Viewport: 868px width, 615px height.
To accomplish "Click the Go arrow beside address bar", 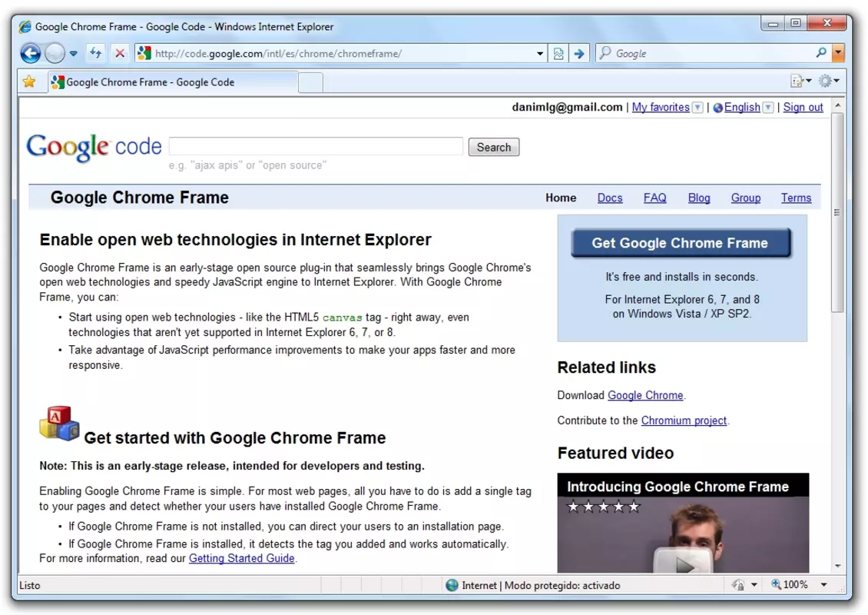I will [x=579, y=54].
